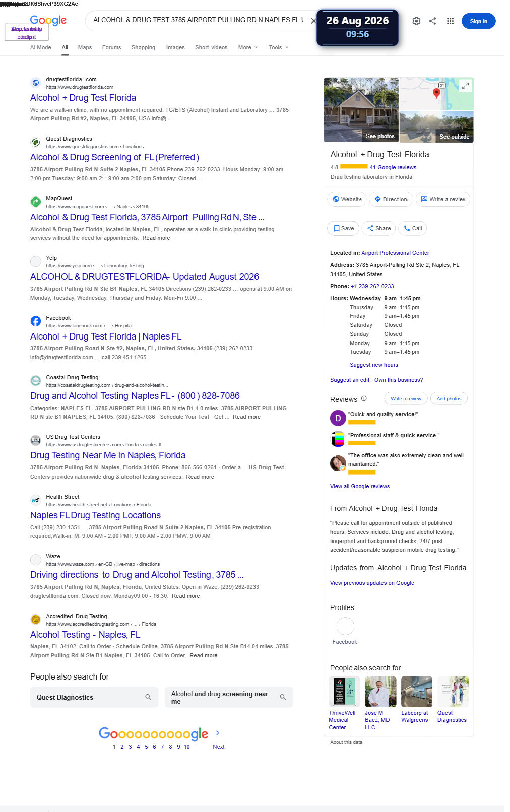Click Own this business? link
The image size is (510, 812).
coord(399,380)
